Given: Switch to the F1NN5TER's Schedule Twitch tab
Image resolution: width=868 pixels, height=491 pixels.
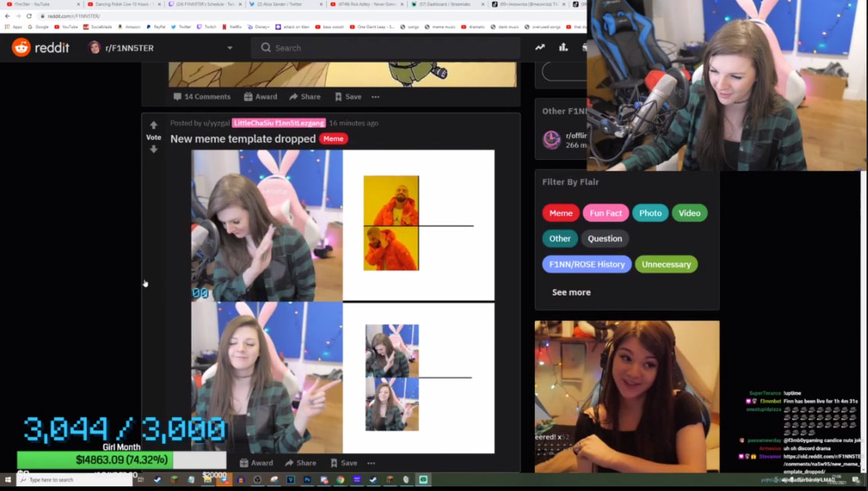Looking at the screenshot, I should click(205, 4).
